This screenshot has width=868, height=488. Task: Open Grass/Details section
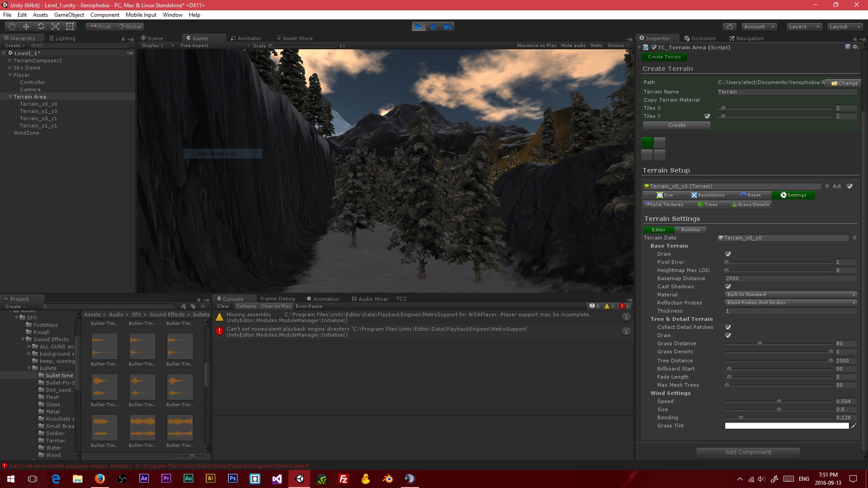[750, 205]
